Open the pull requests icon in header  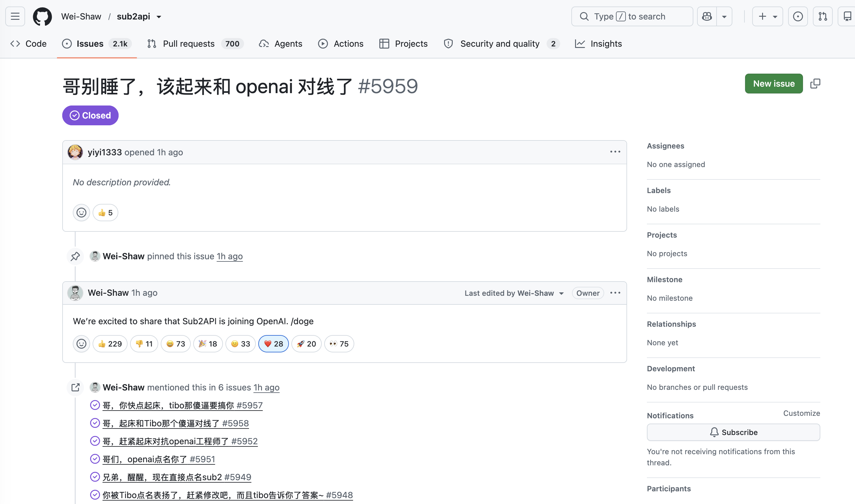pyautogui.click(x=822, y=16)
